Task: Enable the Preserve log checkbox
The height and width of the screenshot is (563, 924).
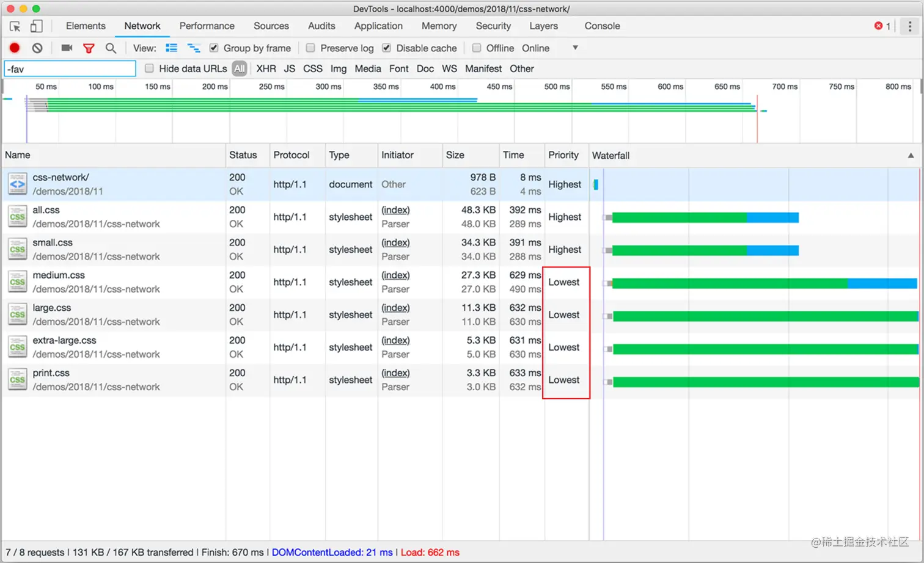Action: pos(310,48)
